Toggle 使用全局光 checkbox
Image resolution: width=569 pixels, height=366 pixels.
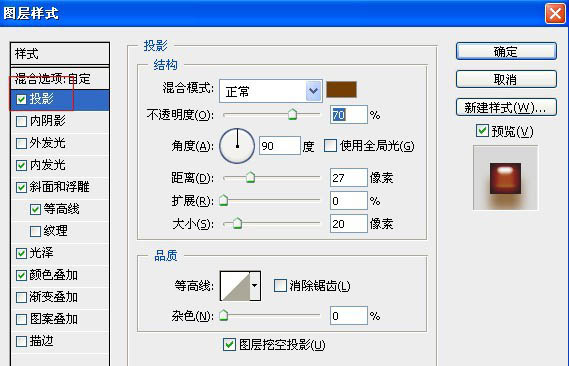[x=330, y=146]
